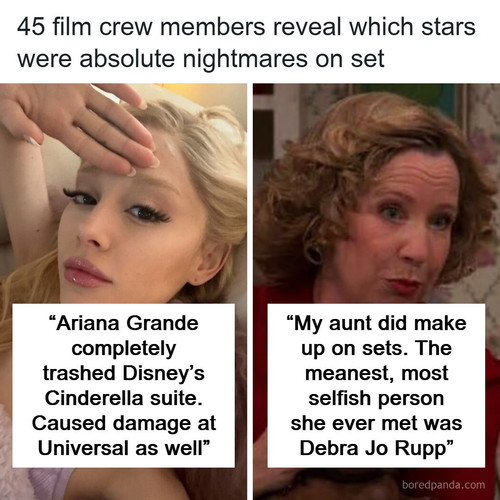The image size is (500, 500).
Task: Click "Caused damage at" caption line
Action: 124,423
